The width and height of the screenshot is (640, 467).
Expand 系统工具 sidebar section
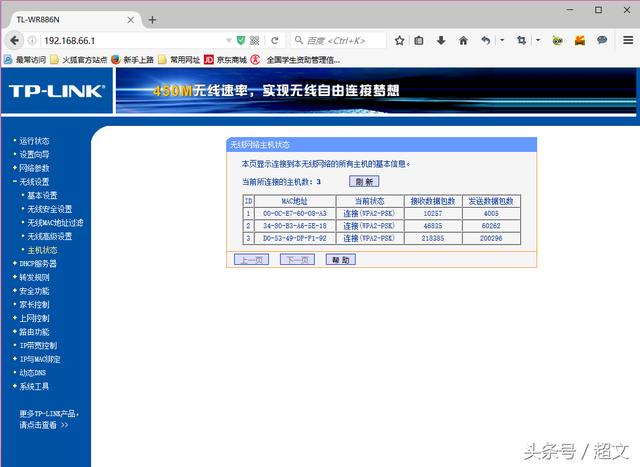point(34,386)
